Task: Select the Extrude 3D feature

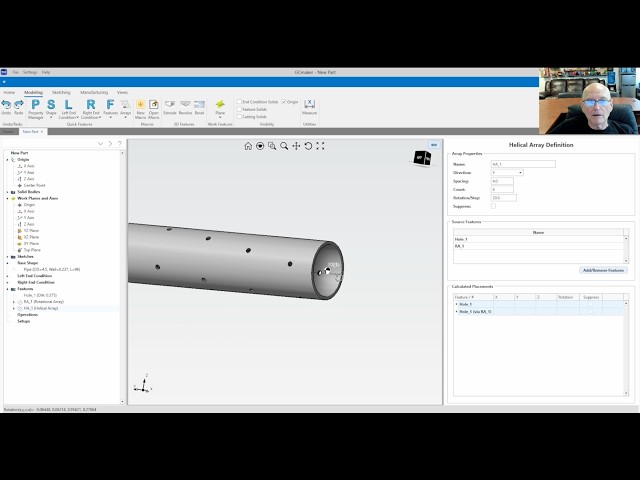Action: point(170,107)
